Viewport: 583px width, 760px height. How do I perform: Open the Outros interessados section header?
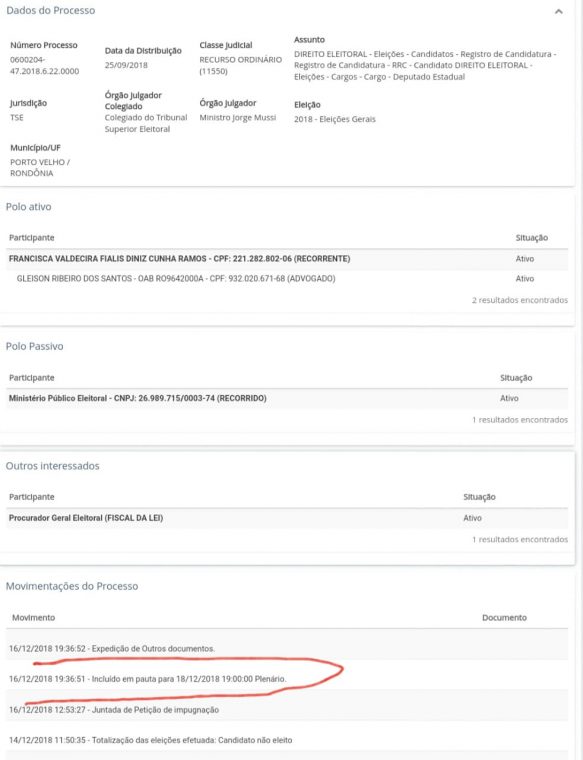point(52,466)
